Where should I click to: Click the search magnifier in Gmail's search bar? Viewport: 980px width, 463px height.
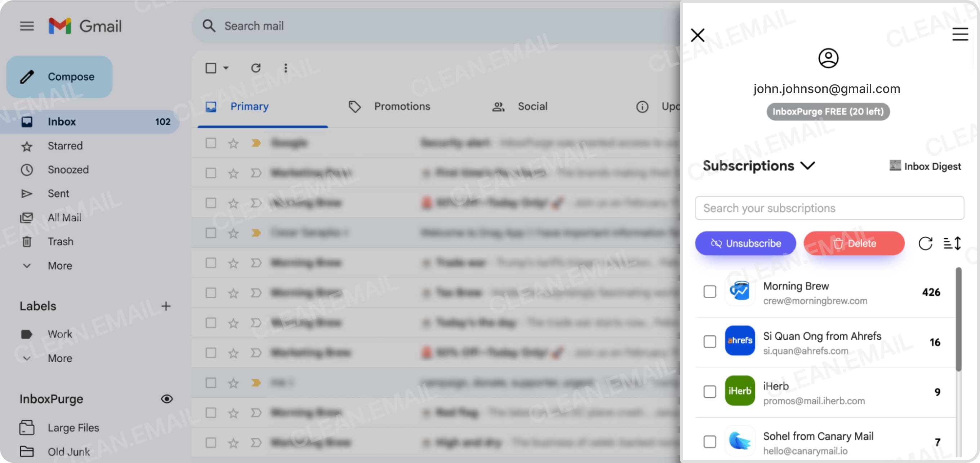pyautogui.click(x=209, y=26)
